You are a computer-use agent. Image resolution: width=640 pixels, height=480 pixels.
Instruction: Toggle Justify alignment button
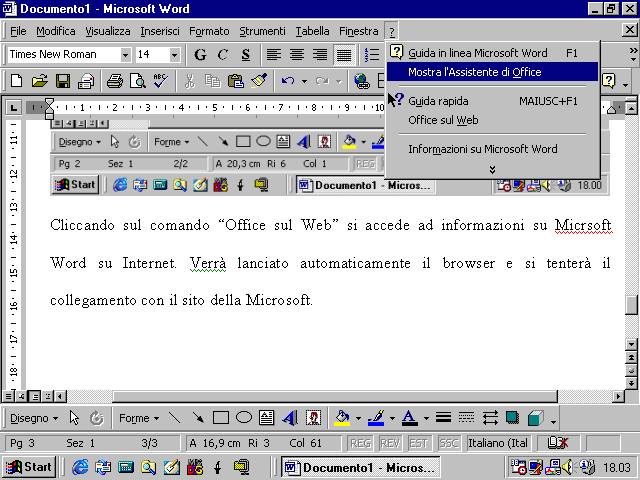pos(344,54)
